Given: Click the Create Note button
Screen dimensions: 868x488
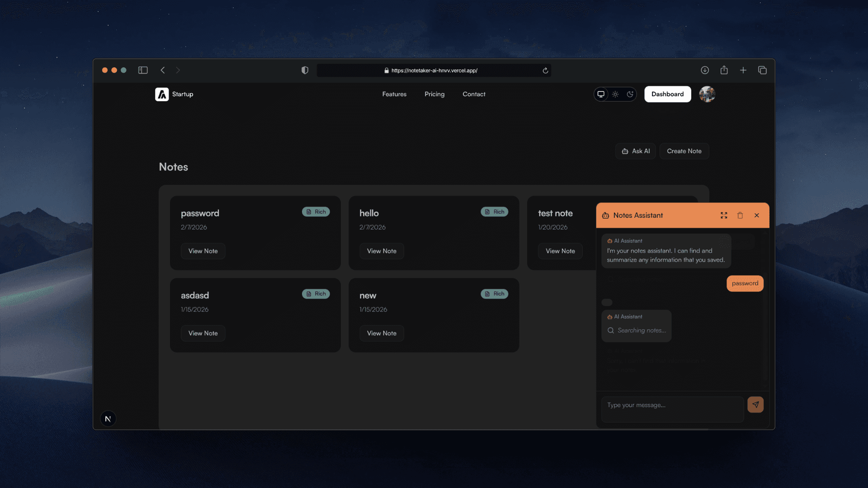Looking at the screenshot, I should click(x=684, y=151).
